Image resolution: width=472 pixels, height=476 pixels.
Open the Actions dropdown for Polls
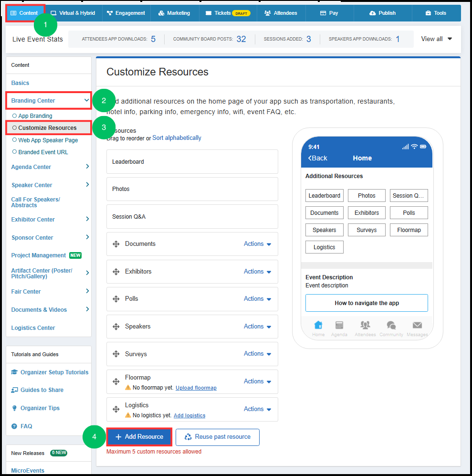tap(257, 299)
